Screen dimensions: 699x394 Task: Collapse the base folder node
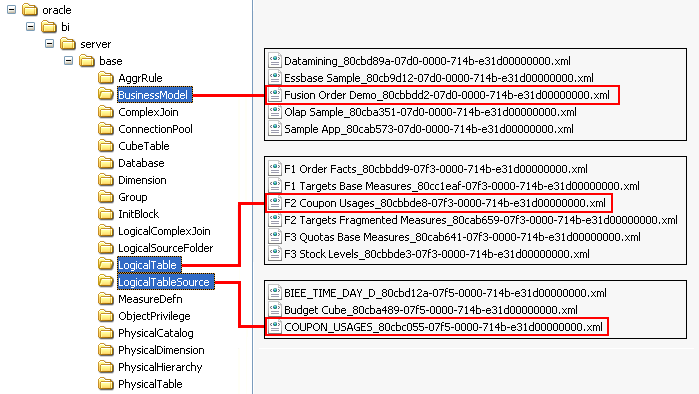(68, 60)
